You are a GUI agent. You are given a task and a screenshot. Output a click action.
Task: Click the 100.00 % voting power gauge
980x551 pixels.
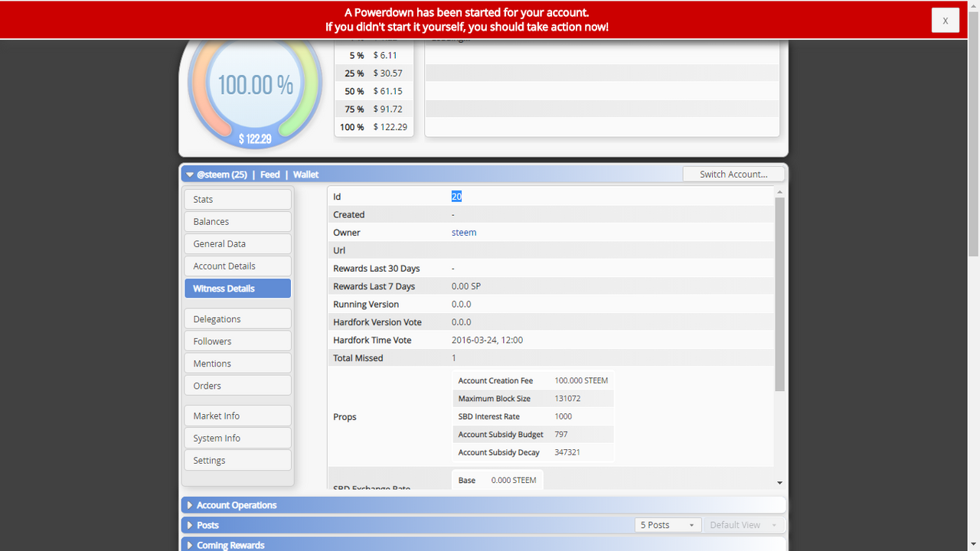coord(255,85)
